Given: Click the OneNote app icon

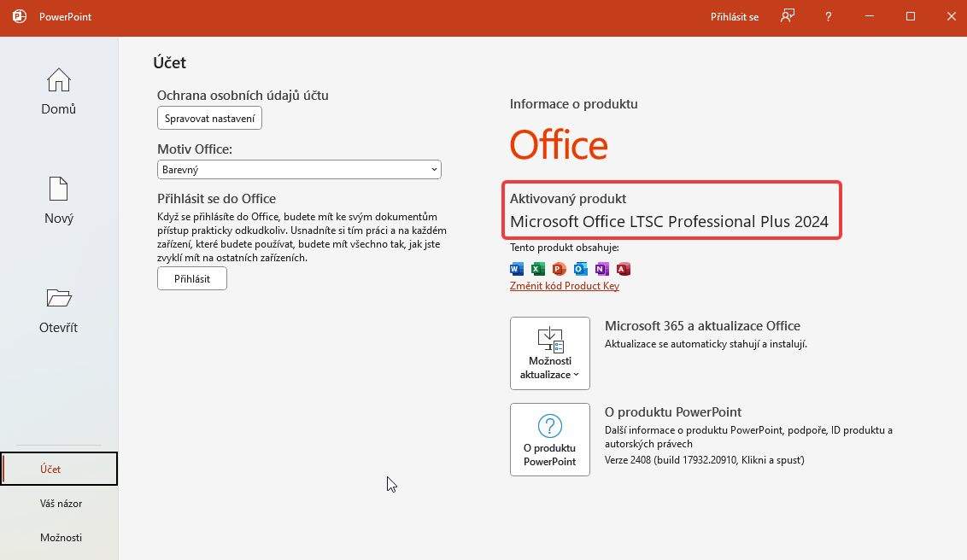Looking at the screenshot, I should coord(602,269).
